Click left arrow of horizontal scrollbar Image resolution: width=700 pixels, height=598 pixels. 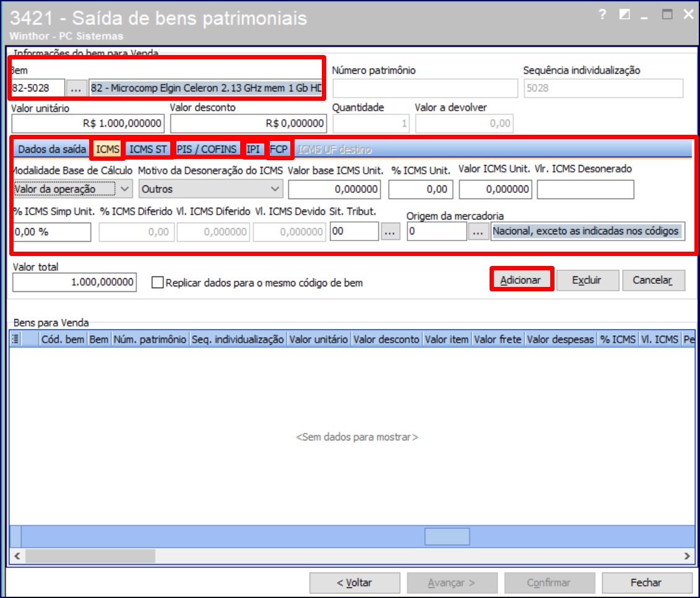(x=17, y=556)
